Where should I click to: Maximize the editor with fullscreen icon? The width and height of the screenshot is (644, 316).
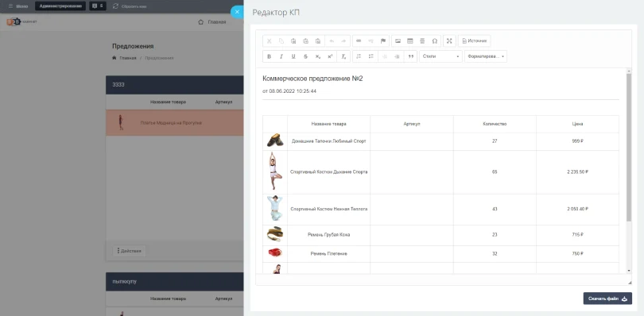click(x=449, y=41)
